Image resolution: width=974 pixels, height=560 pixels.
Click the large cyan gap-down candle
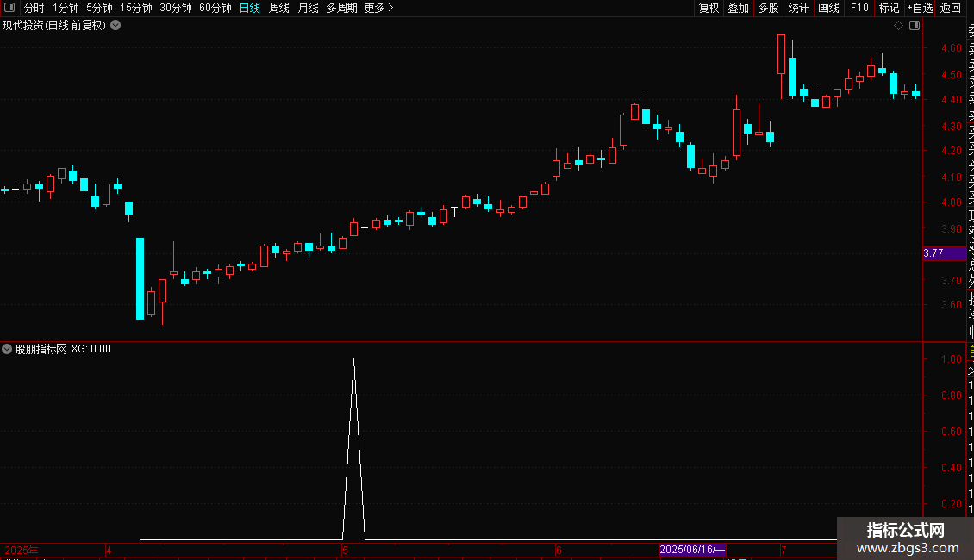(140, 279)
